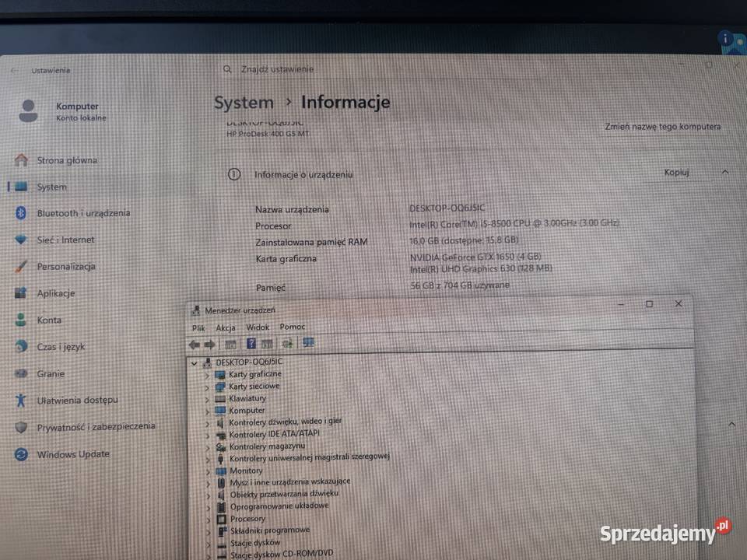
Task: Select Stacje dysków in device tree
Action: (x=255, y=543)
